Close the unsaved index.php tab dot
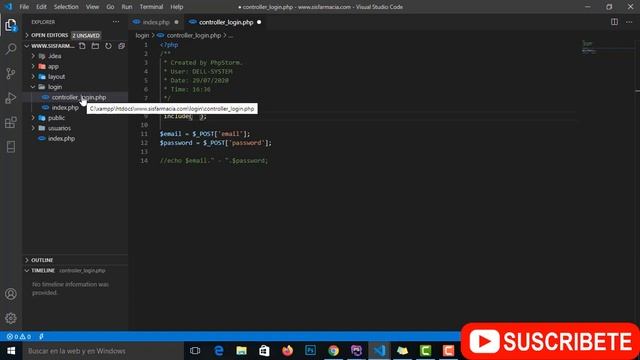The width and height of the screenshot is (640, 360). tap(176, 22)
